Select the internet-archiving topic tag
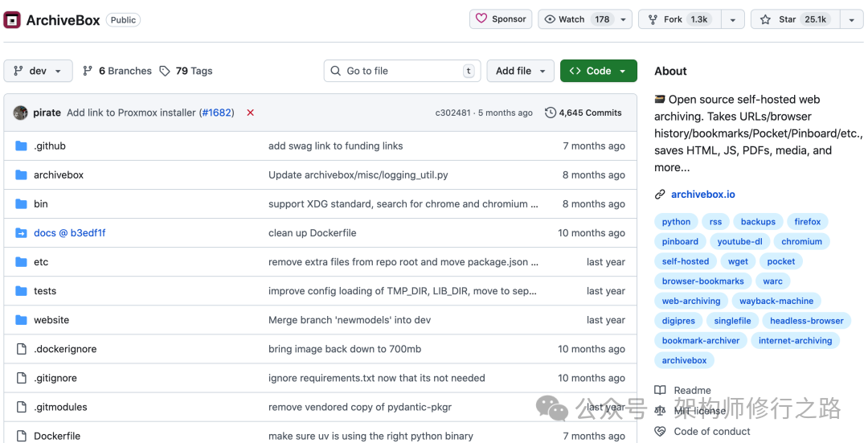868x443 pixels. pos(796,341)
